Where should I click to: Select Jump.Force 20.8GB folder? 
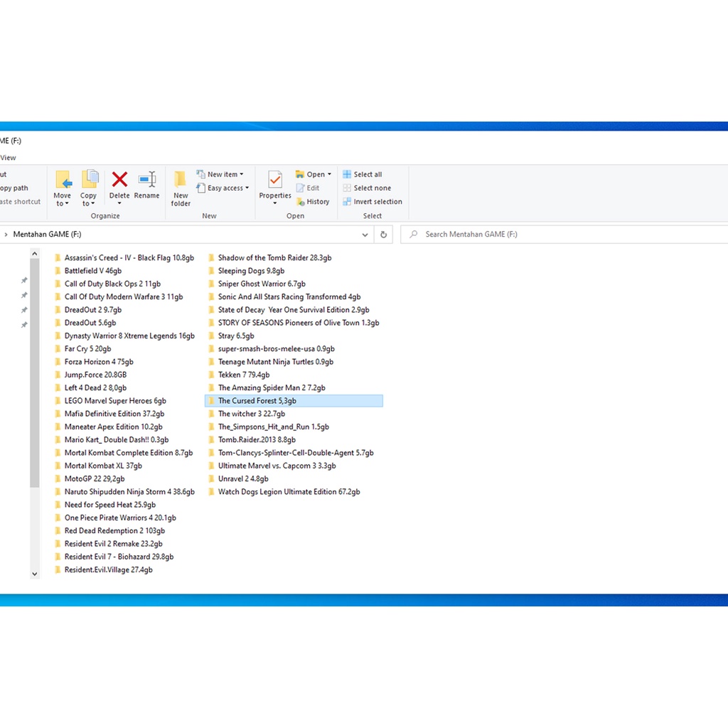91,375
